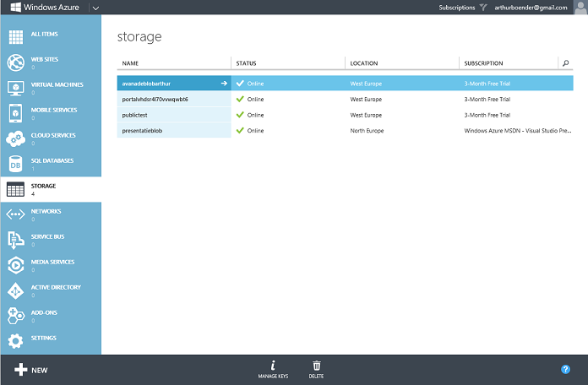The height and width of the screenshot is (385, 588).
Task: Sort by NAME column header
Action: click(130, 63)
